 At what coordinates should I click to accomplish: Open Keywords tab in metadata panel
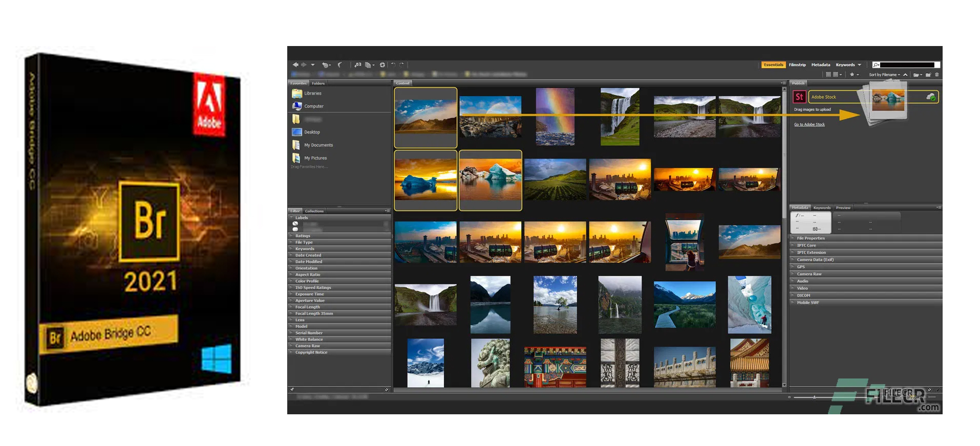(822, 208)
